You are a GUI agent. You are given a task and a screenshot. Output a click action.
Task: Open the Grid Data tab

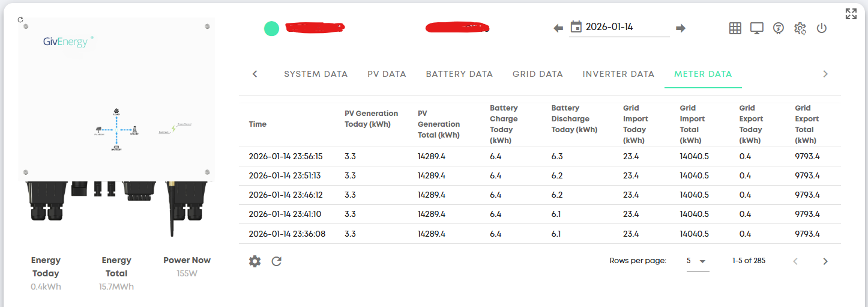click(537, 74)
